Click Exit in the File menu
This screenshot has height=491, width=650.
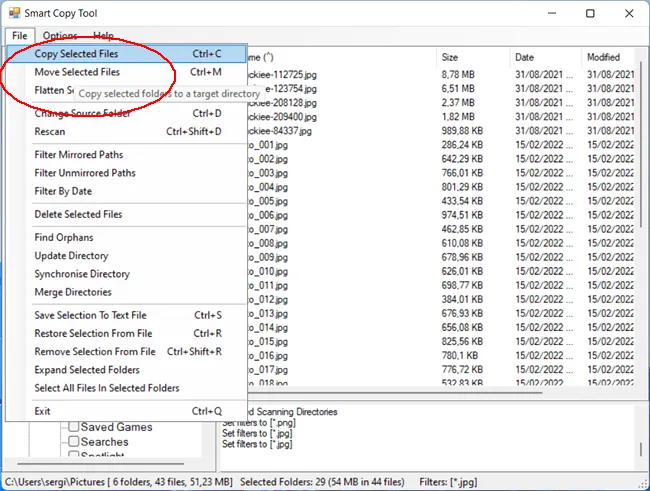click(127, 411)
